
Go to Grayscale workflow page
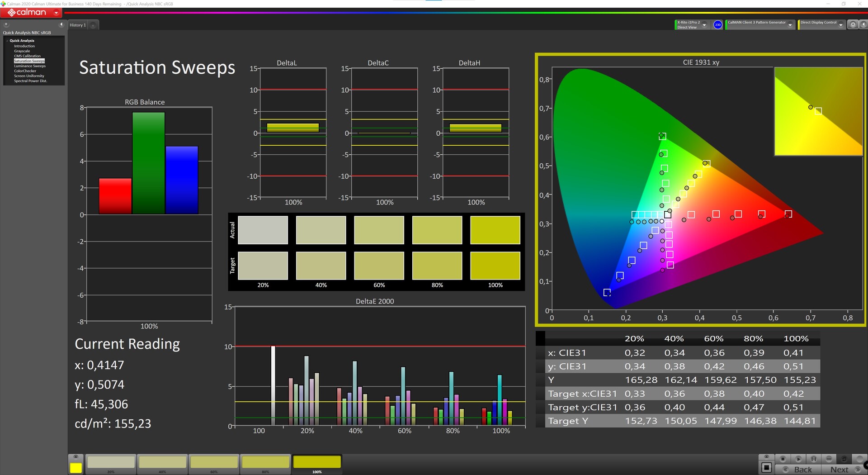(22, 51)
